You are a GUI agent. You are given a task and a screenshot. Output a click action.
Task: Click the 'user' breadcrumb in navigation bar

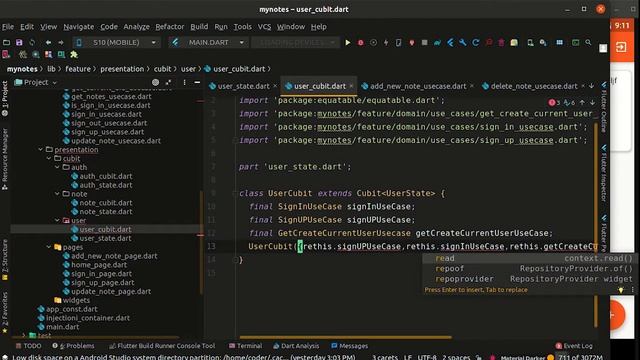(x=189, y=69)
